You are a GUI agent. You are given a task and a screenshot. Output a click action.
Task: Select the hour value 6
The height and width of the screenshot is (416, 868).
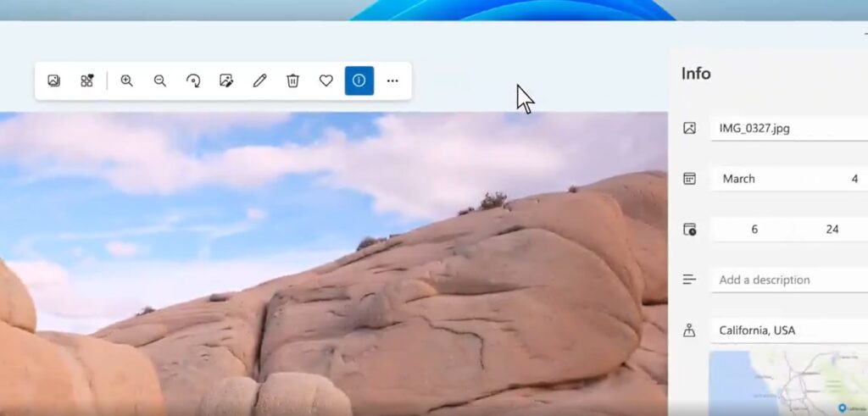(754, 230)
